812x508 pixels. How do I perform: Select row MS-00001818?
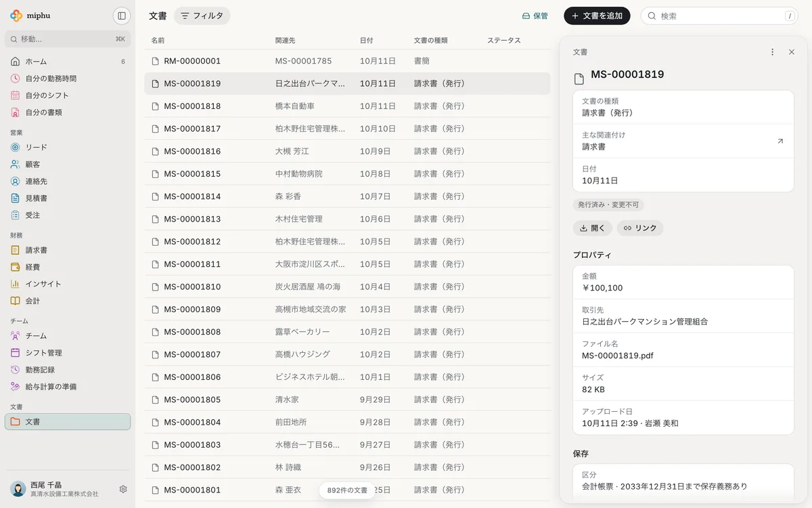coord(347,106)
